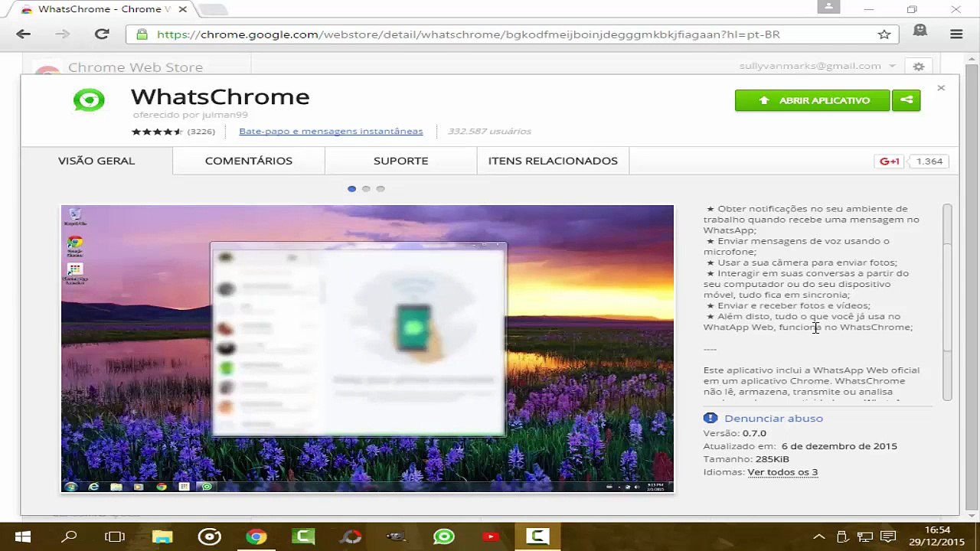Open the Windows Start menu
The height and width of the screenshot is (551, 980).
[x=22, y=536]
